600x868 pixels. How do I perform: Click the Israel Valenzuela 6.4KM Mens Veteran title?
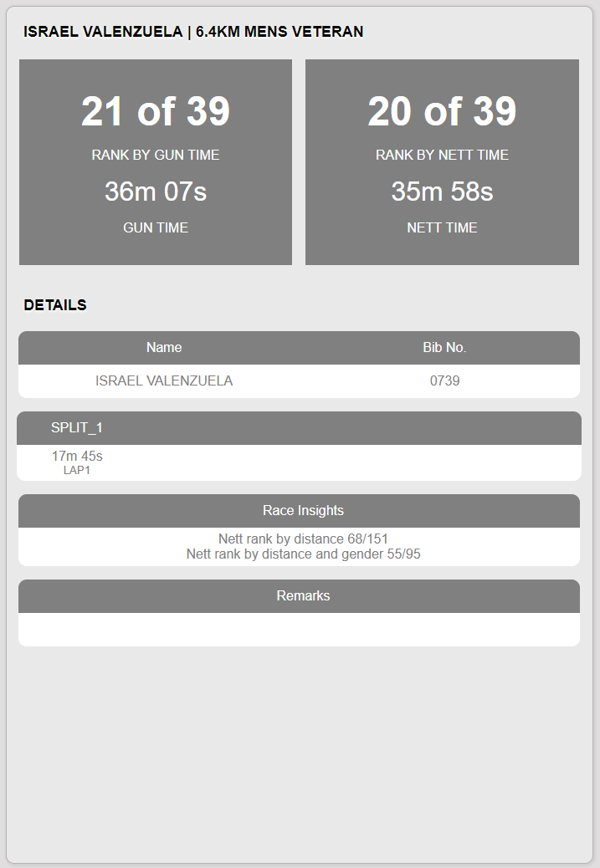pos(193,32)
